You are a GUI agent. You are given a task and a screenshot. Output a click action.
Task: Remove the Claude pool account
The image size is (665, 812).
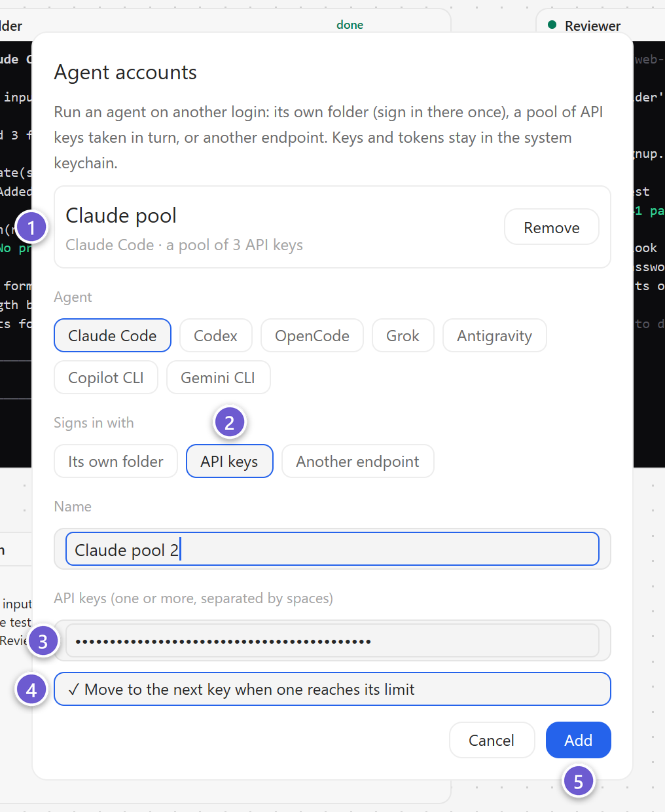551,227
